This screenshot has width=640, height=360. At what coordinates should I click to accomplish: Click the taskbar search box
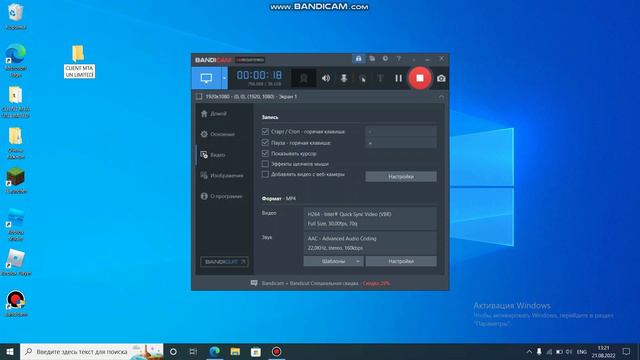[92, 351]
